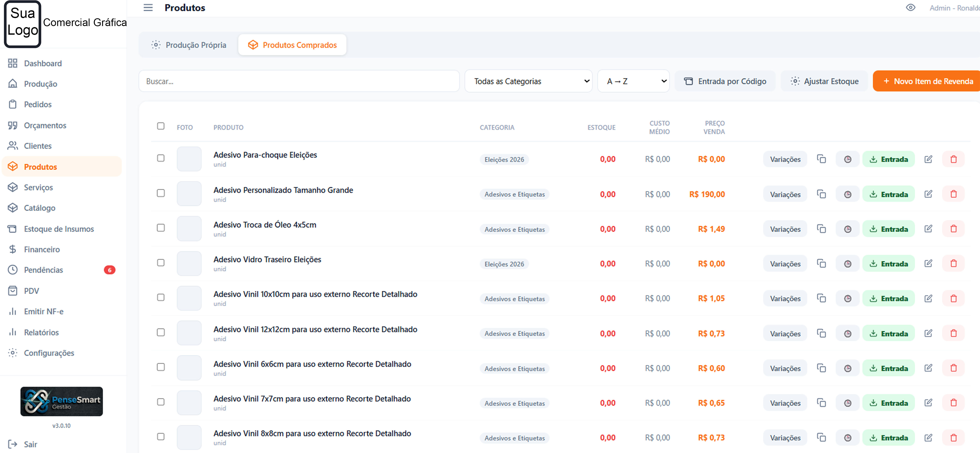Toggle the hamburger sidebar menu icon
This screenshot has height=453, width=980.
click(x=148, y=8)
